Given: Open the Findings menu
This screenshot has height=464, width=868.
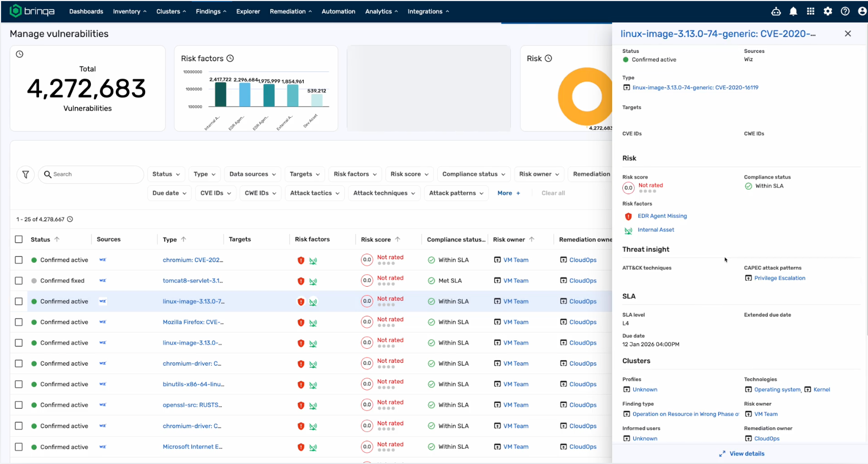Looking at the screenshot, I should pos(211,11).
